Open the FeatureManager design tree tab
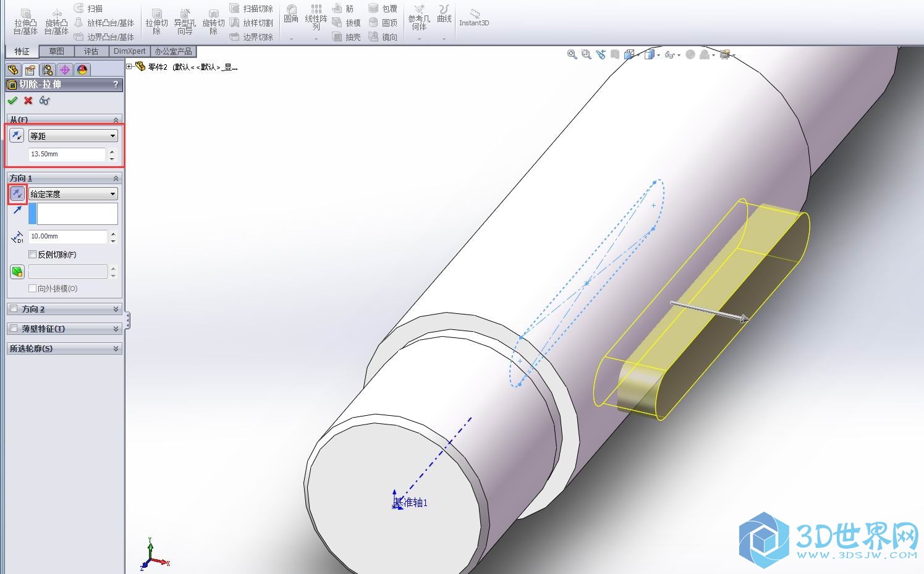Screen dimensions: 924x574 click(13, 70)
